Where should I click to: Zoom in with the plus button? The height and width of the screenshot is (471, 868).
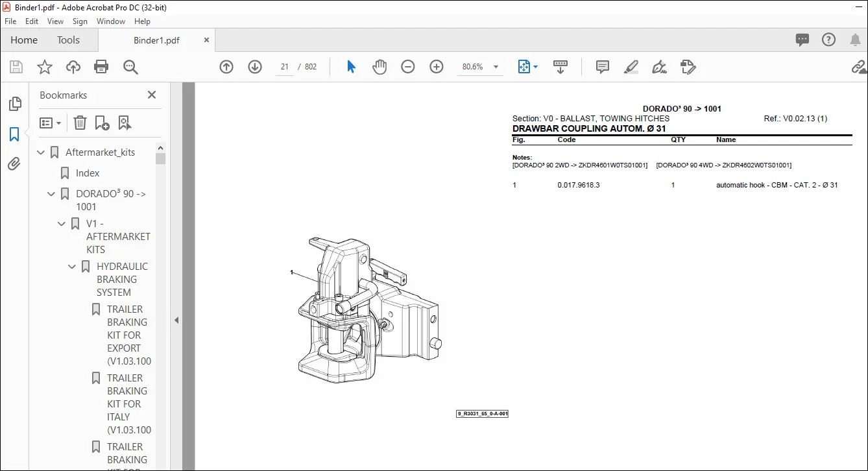point(437,67)
